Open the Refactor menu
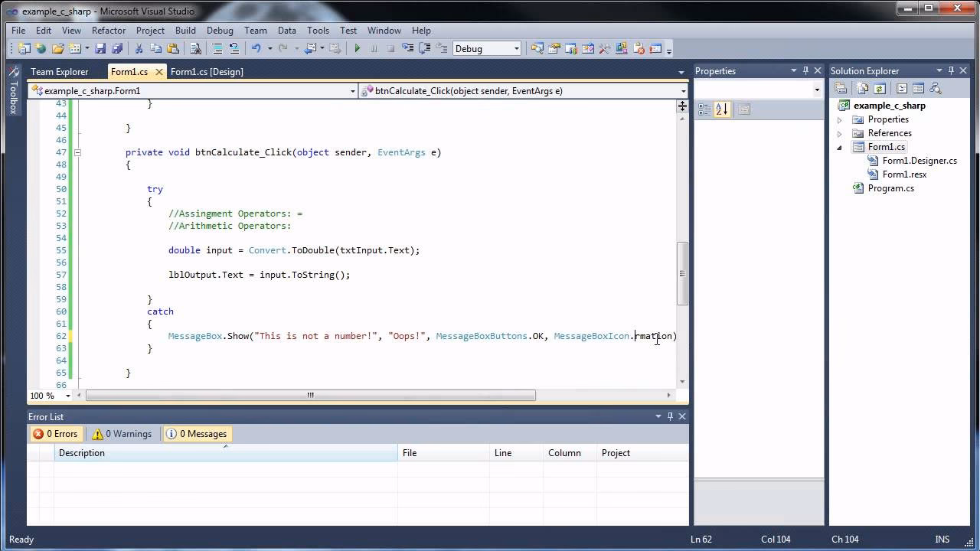 point(109,31)
